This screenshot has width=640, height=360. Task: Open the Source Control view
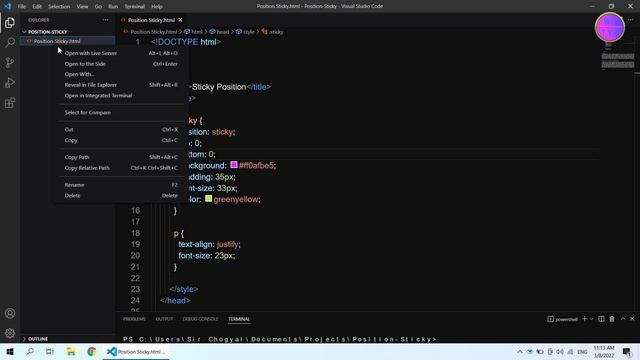[10, 62]
